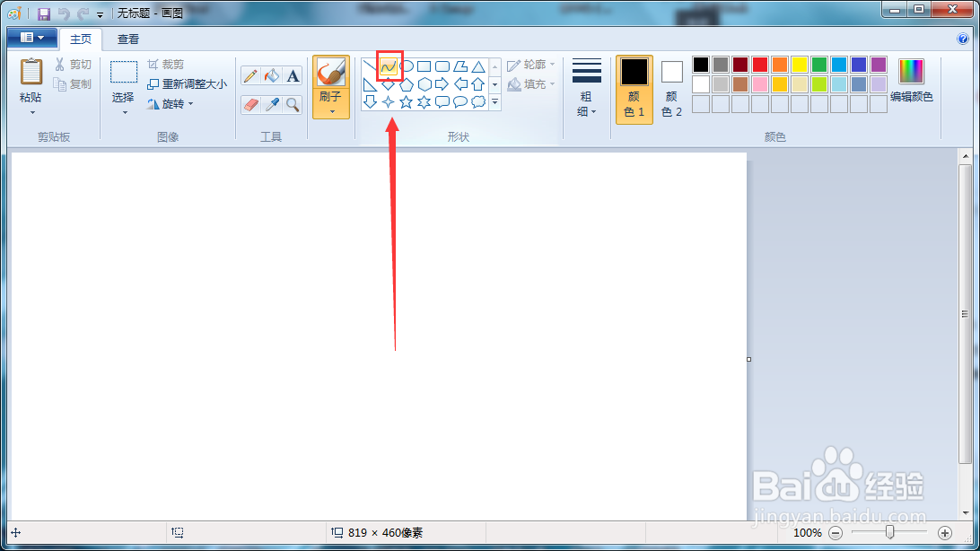Screen dimensions: 980x551
Task: Choose the Five-point star shape
Action: (x=407, y=101)
